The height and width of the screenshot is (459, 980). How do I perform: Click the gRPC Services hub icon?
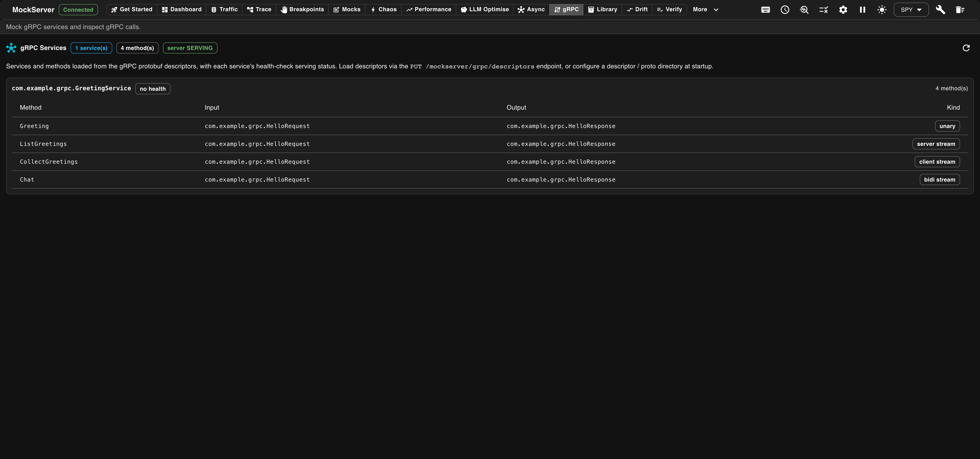point(11,48)
